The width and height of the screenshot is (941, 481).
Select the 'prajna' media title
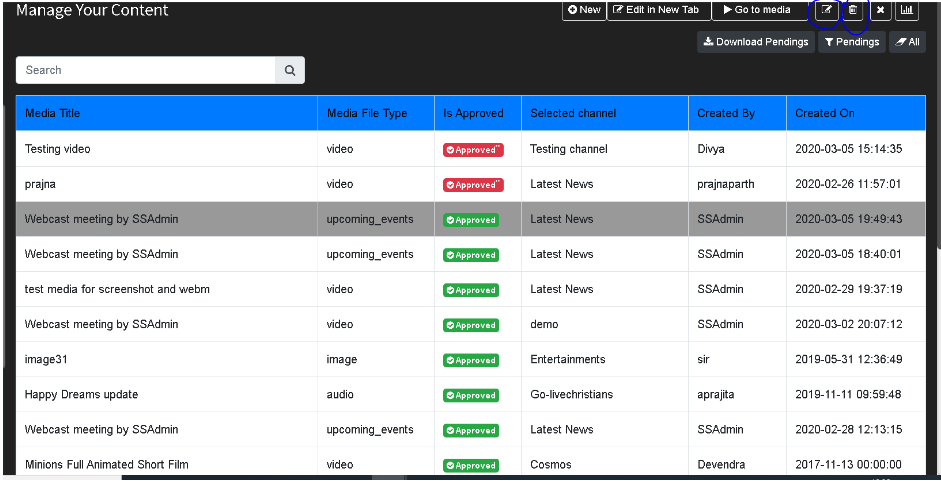[40, 184]
